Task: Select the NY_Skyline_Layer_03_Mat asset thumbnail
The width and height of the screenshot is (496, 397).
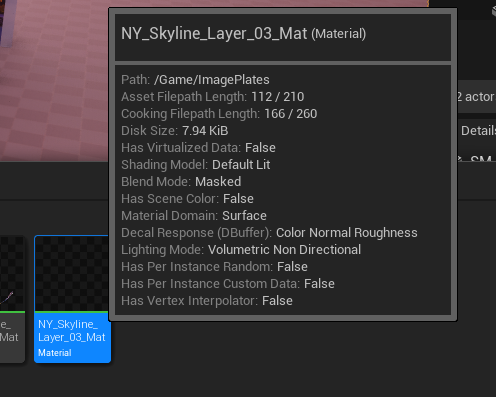Action: click(71, 273)
